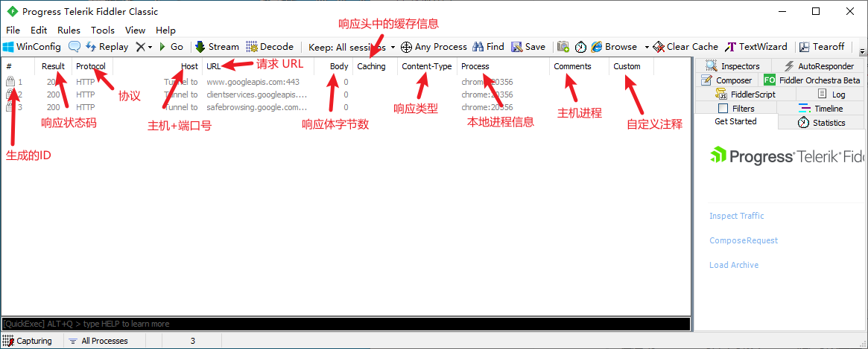Select session www.googleapis.com:443
868x349 pixels.
(346, 82)
